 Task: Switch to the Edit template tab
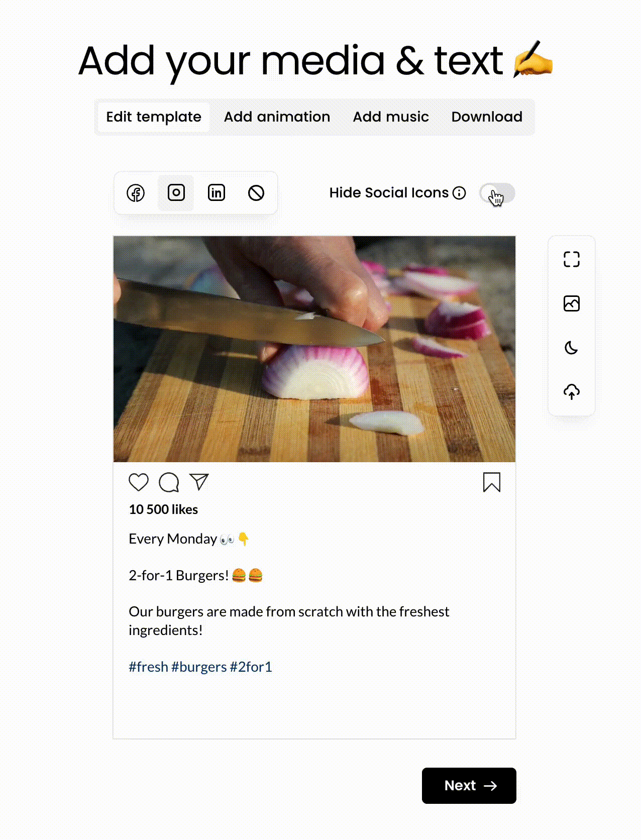(x=154, y=117)
